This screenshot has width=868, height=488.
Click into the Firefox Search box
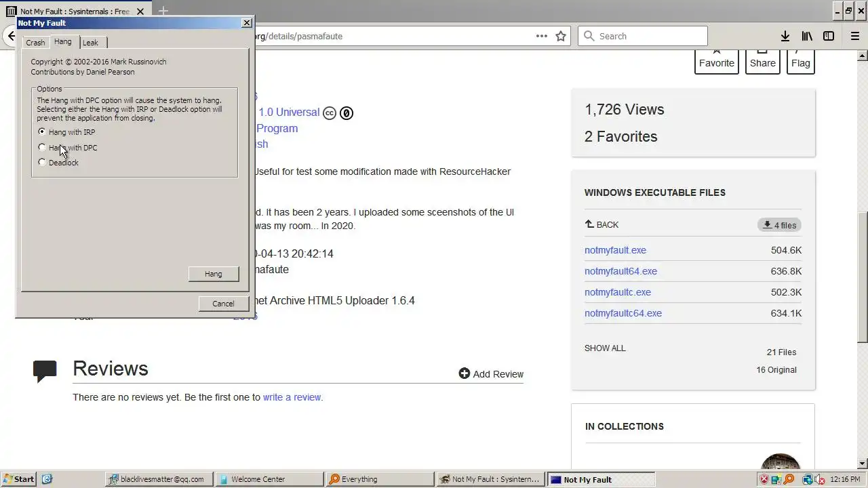coord(643,36)
